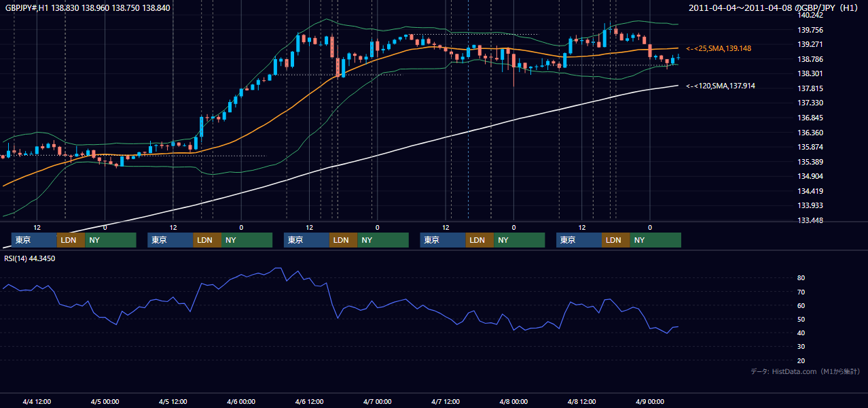868x408 pixels.
Task: Select the 東京 session block above 4/8 12:00
Action: [x=579, y=240]
